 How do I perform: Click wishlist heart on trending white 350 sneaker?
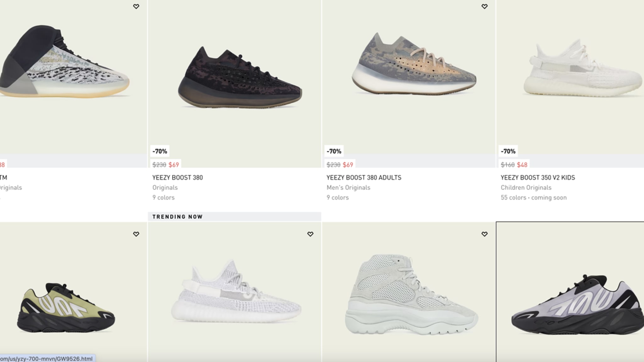tap(310, 234)
